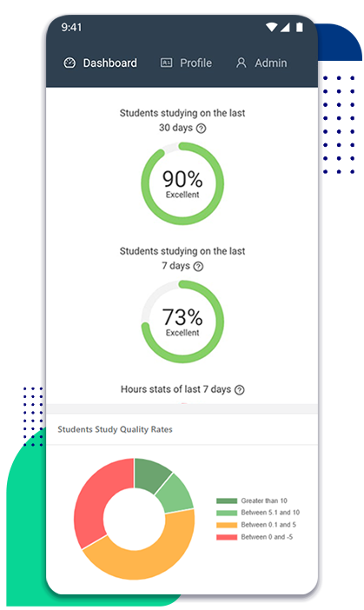Tap the battery status icon
The width and height of the screenshot is (364, 610).
tap(300, 27)
